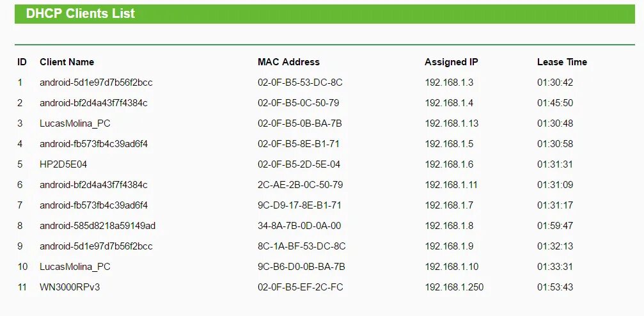Click MAC address 2C-AE-2B-0C-50-79
Screen dimensions: 644x316
tap(300, 185)
